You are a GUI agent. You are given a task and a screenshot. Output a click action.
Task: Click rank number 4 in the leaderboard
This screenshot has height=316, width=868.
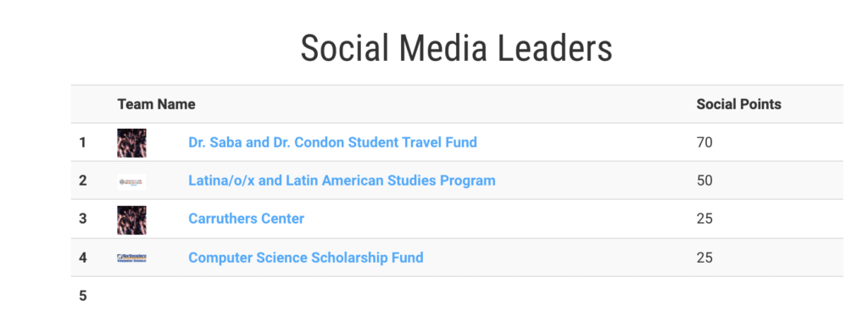point(82,258)
